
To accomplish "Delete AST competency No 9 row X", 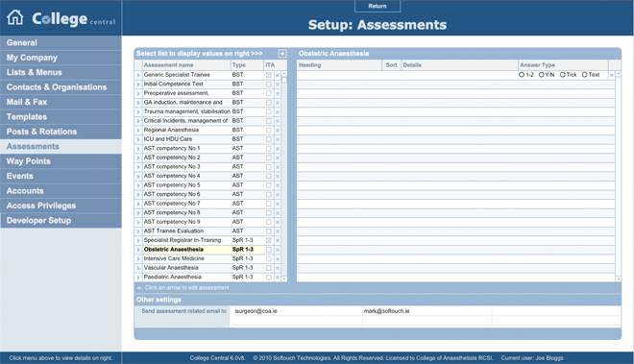I will pos(278,223).
